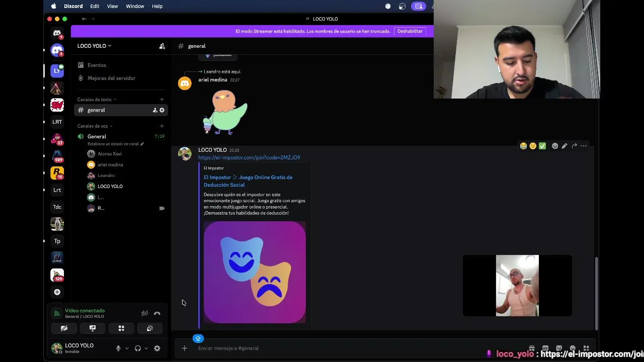
Task: Open the View menu
Action: point(112,6)
